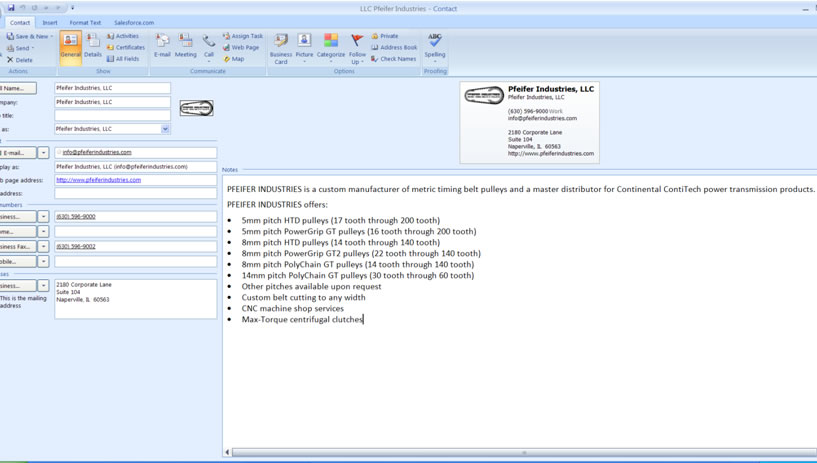Click into the Display as field
The image size is (817, 463).
(x=135, y=167)
